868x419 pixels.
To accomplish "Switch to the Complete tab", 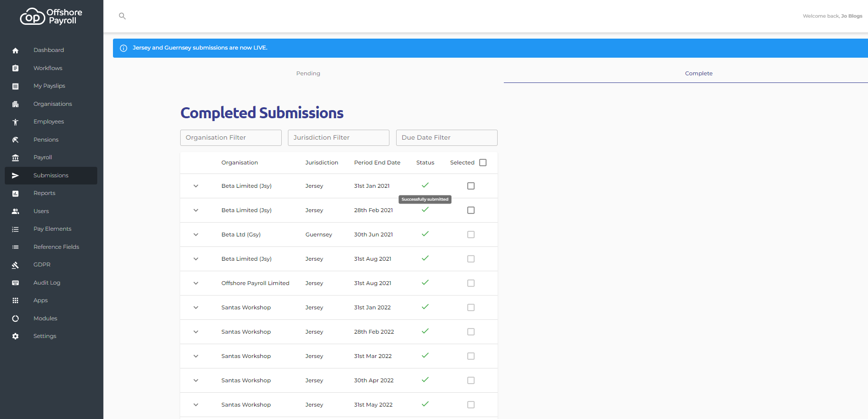I will 699,73.
